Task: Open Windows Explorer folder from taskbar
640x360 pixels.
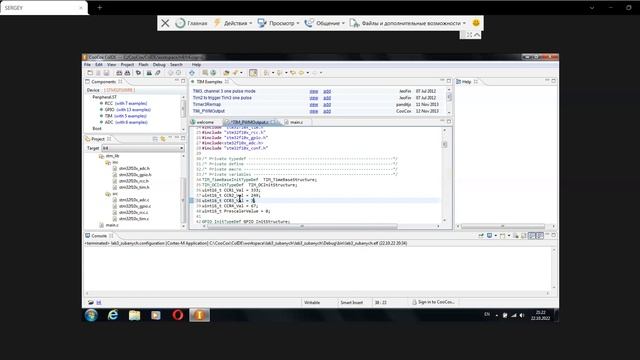Action: [134, 315]
